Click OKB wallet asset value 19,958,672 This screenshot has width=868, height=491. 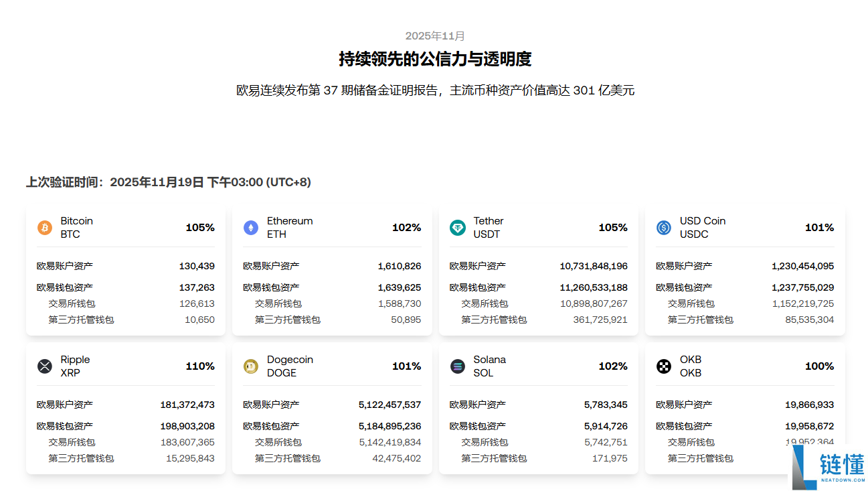coord(810,426)
